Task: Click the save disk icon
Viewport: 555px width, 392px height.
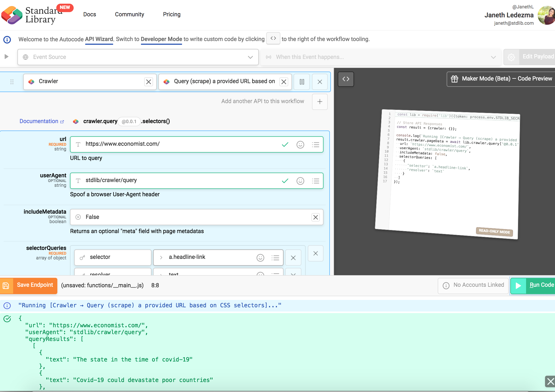Action: click(x=6, y=286)
